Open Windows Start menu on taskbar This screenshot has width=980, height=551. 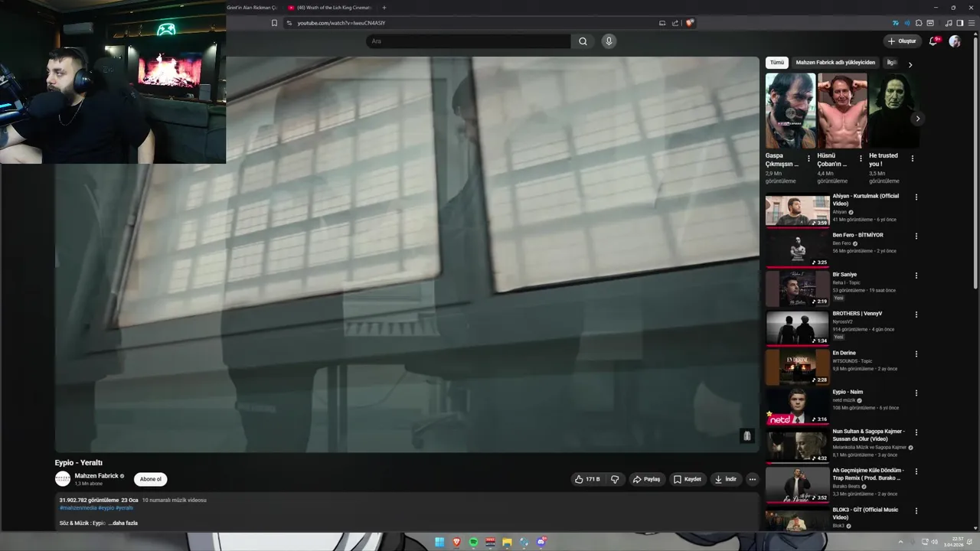439,542
